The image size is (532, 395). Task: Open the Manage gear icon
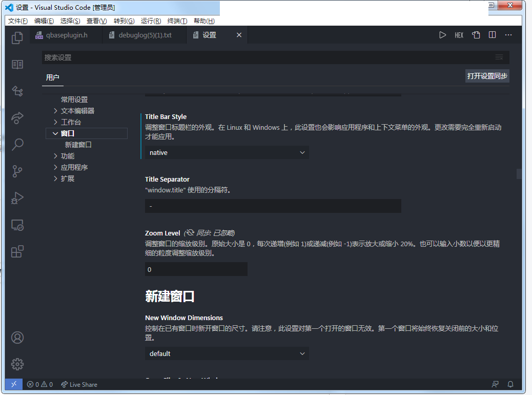coord(17,364)
